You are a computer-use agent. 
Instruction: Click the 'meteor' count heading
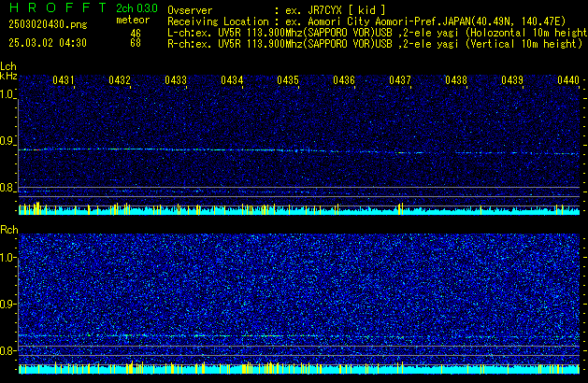point(133,20)
